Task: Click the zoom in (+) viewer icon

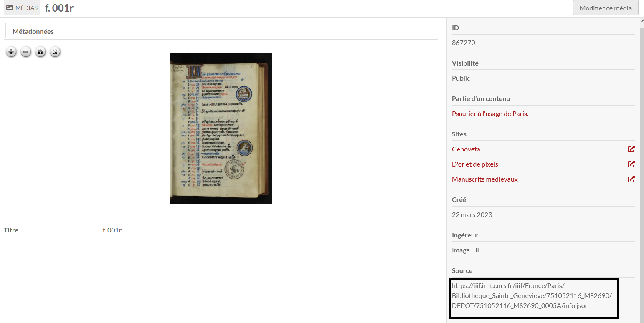Action: 11,52
